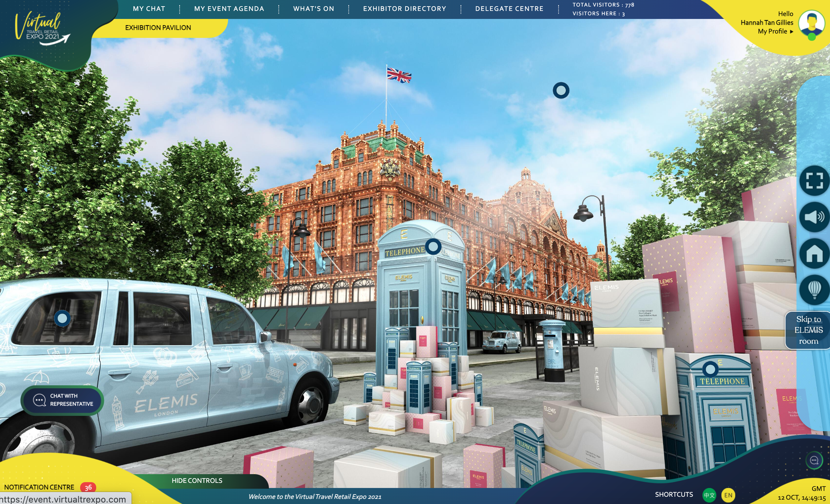This screenshot has width=830, height=504.
Task: Click the hot air balloon icon
Action: 814,290
